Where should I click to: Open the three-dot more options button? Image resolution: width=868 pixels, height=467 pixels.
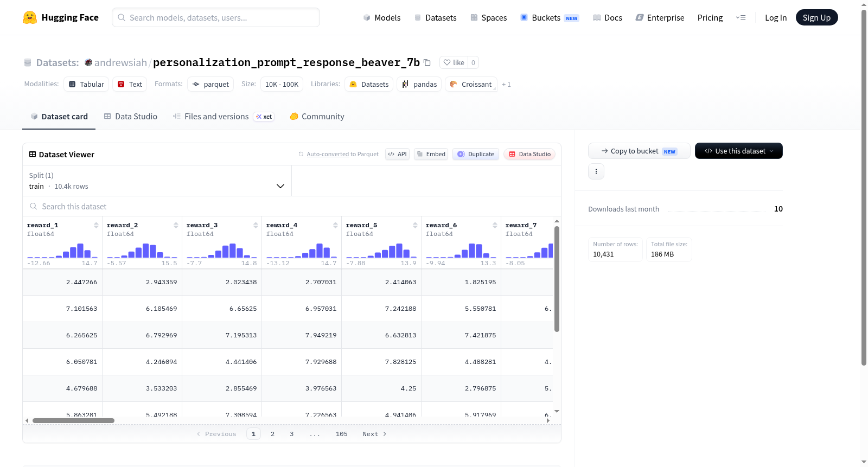click(x=596, y=171)
